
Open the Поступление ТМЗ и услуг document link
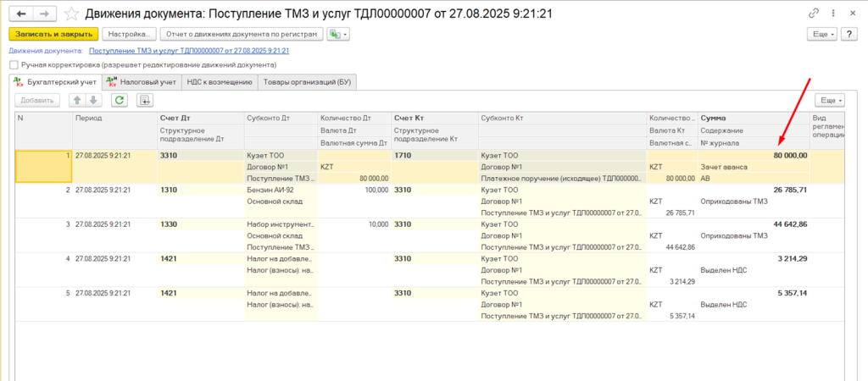(x=200, y=51)
